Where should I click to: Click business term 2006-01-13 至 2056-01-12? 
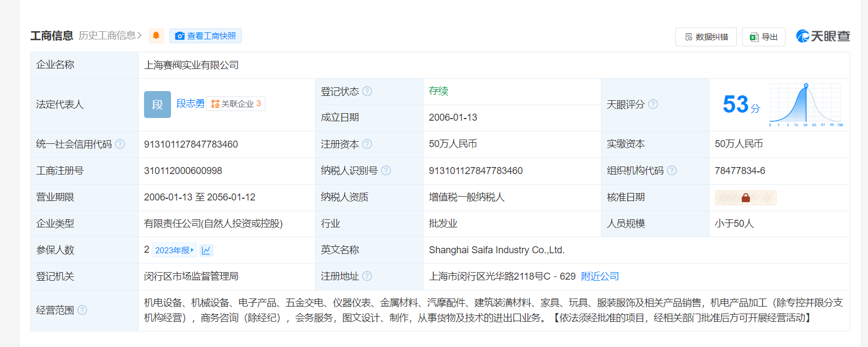[200, 197]
